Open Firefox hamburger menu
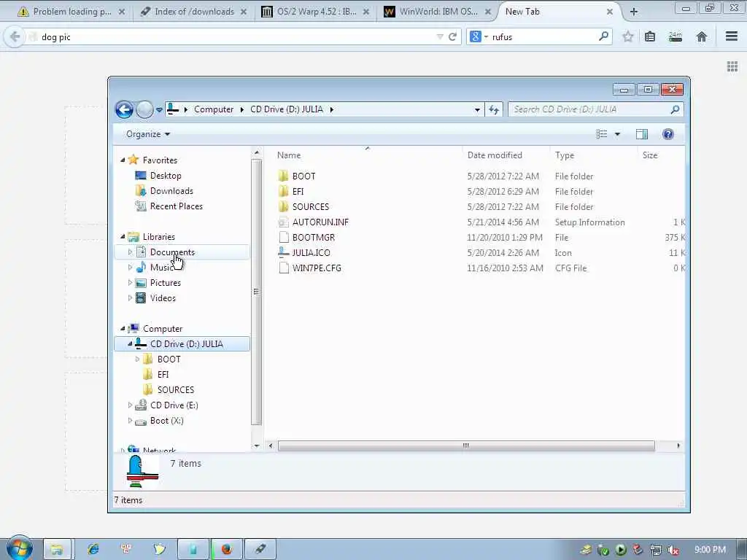 [x=732, y=36]
